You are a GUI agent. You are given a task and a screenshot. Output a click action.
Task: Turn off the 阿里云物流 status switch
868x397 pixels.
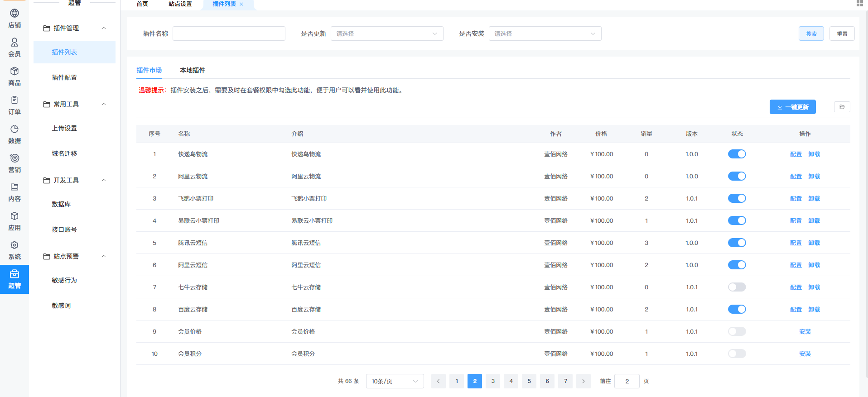click(x=737, y=176)
